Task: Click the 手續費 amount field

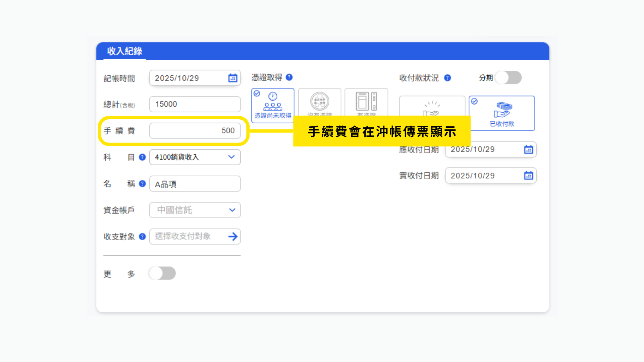Action: [195, 131]
